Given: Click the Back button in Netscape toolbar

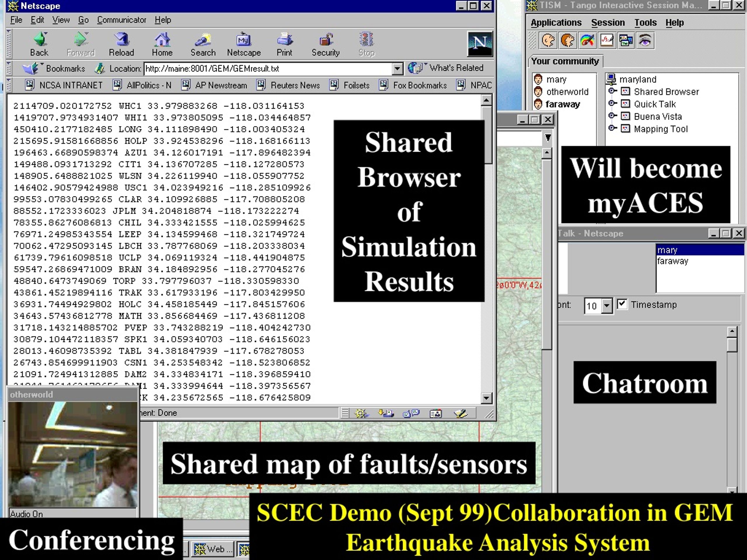Looking at the screenshot, I should click(39, 44).
